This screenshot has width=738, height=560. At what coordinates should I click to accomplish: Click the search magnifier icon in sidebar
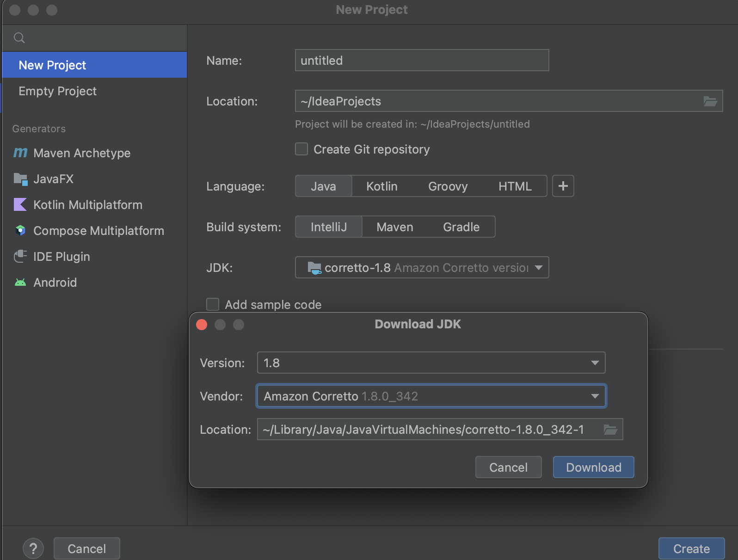point(19,38)
